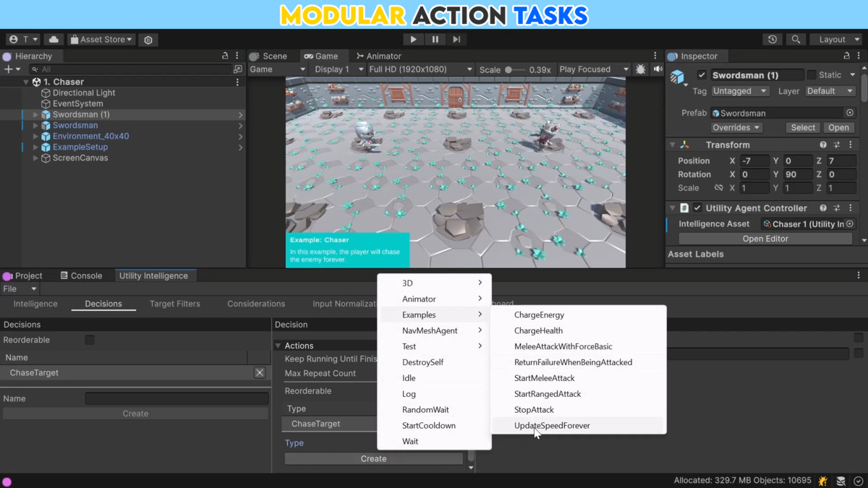The image size is (868, 488).
Task: Open the Transform preset settings icon
Action: 837,145
